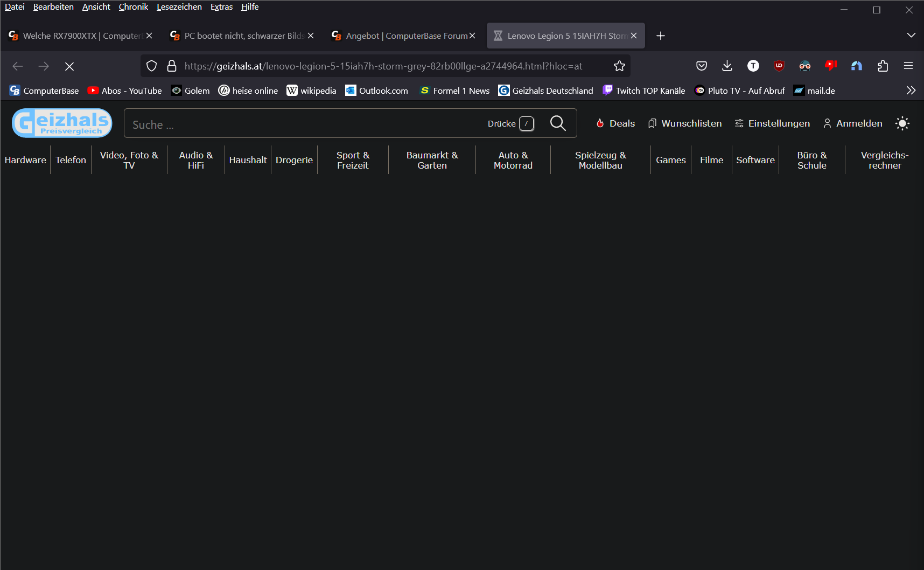This screenshot has width=924, height=570.
Task: Open the Baumarkt & Garten category
Action: pyautogui.click(x=432, y=160)
